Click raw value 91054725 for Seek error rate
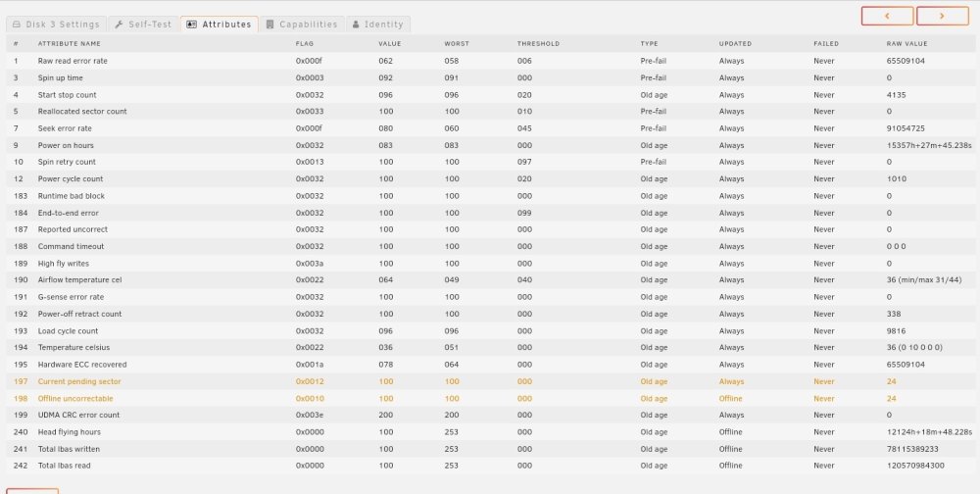Screen dimensions: 980x494 906,128
